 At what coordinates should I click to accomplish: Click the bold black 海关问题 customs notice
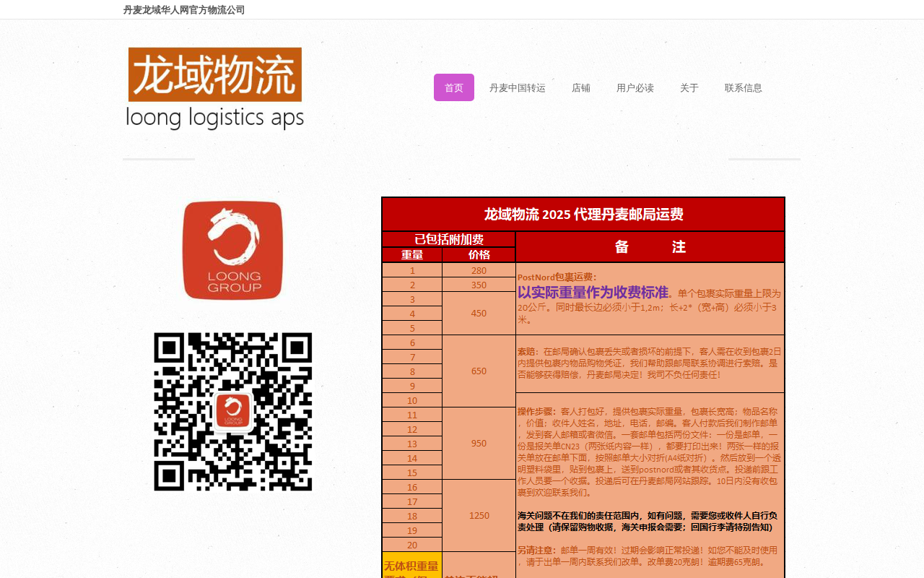click(x=648, y=521)
